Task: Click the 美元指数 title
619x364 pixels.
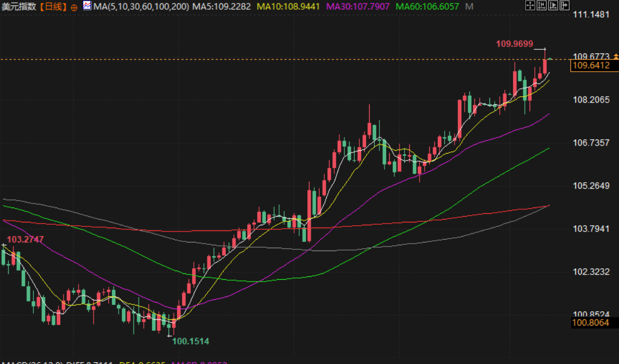Action: point(20,7)
